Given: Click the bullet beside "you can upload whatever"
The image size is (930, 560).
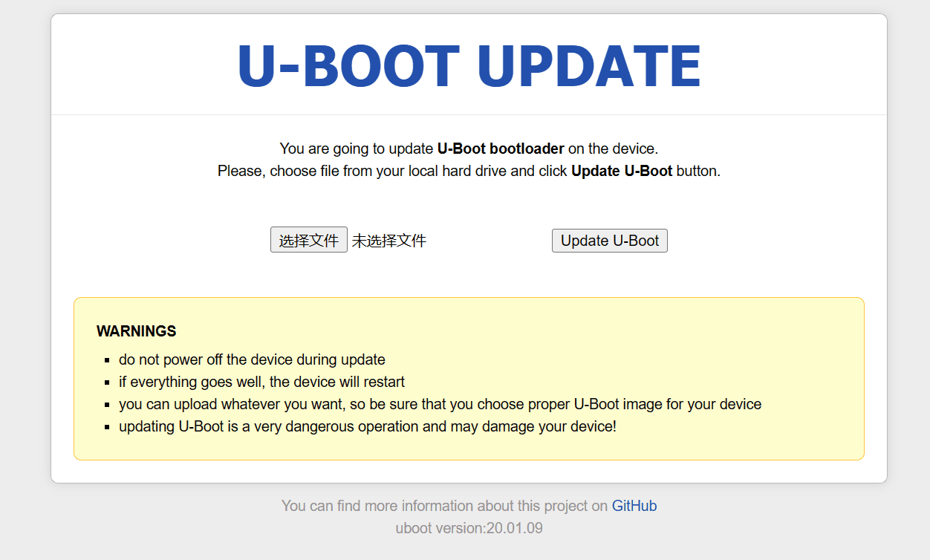Looking at the screenshot, I should 108,406.
